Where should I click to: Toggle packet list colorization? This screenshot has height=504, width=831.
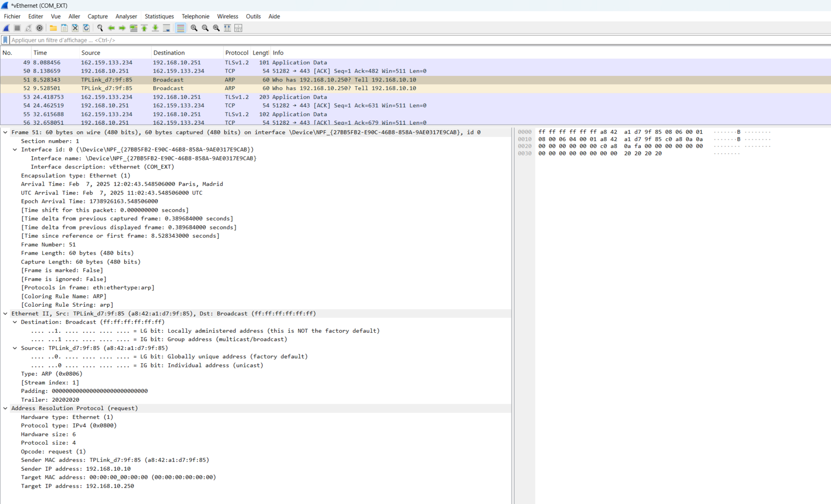click(x=180, y=28)
